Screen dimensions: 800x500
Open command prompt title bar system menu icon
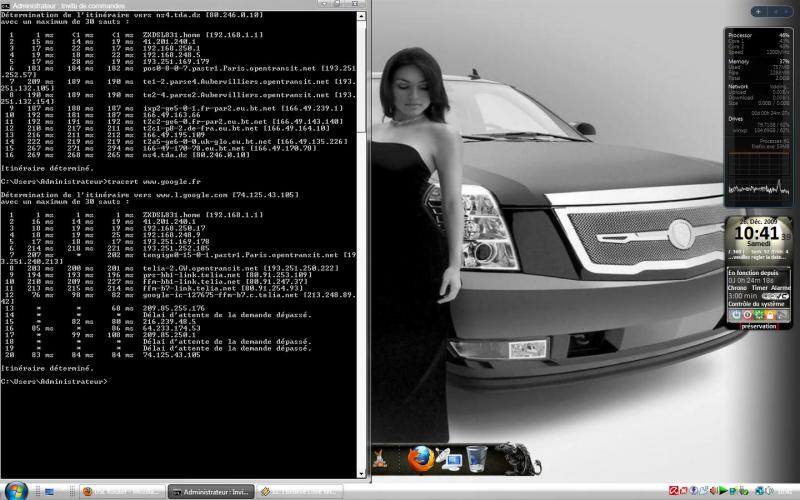tap(5, 5)
